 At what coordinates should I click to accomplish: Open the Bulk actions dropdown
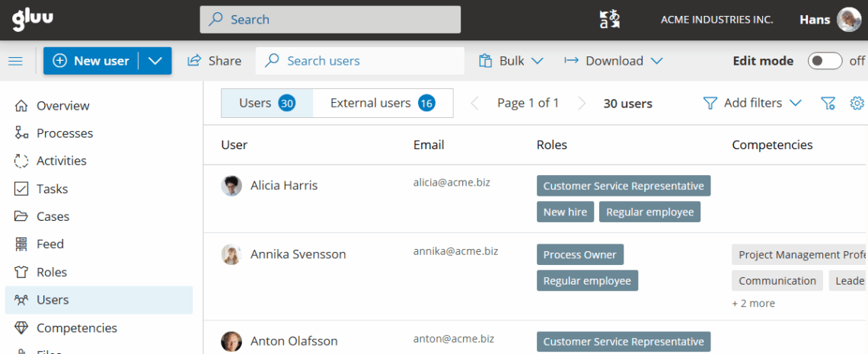[x=511, y=61]
